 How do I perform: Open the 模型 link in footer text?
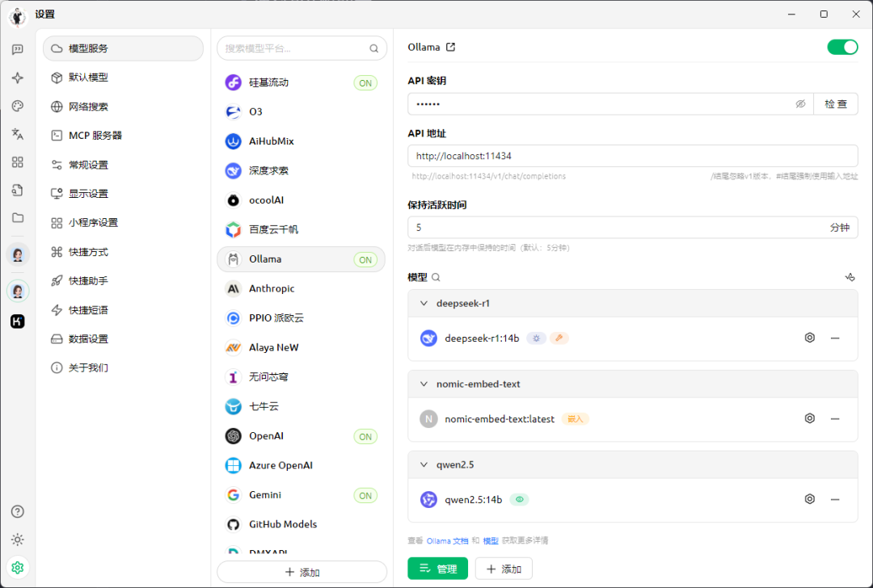[491, 540]
